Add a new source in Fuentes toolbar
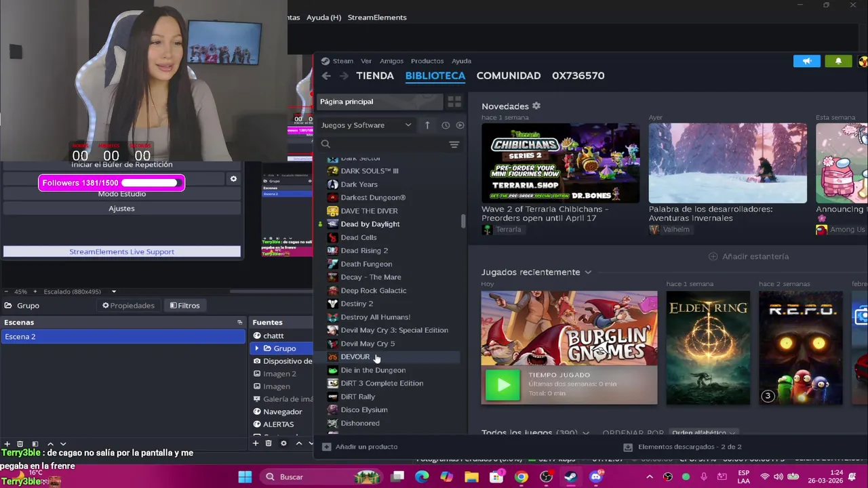Viewport: 868px width, 488px height. (256, 443)
